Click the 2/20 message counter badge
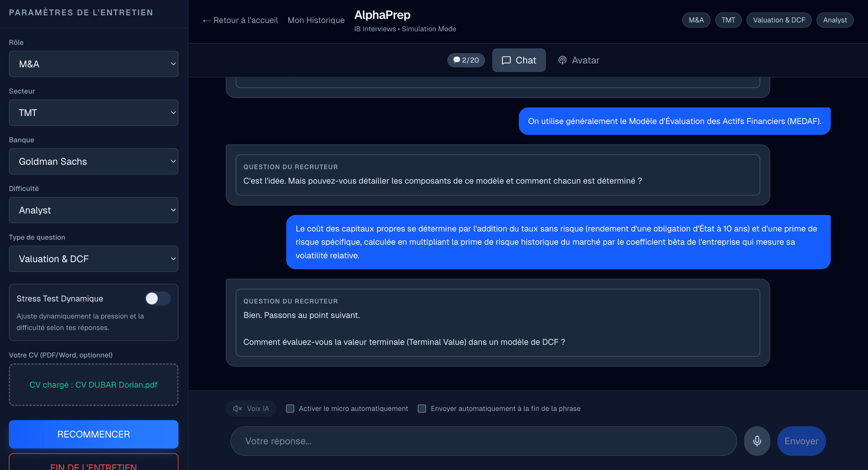 click(x=466, y=60)
